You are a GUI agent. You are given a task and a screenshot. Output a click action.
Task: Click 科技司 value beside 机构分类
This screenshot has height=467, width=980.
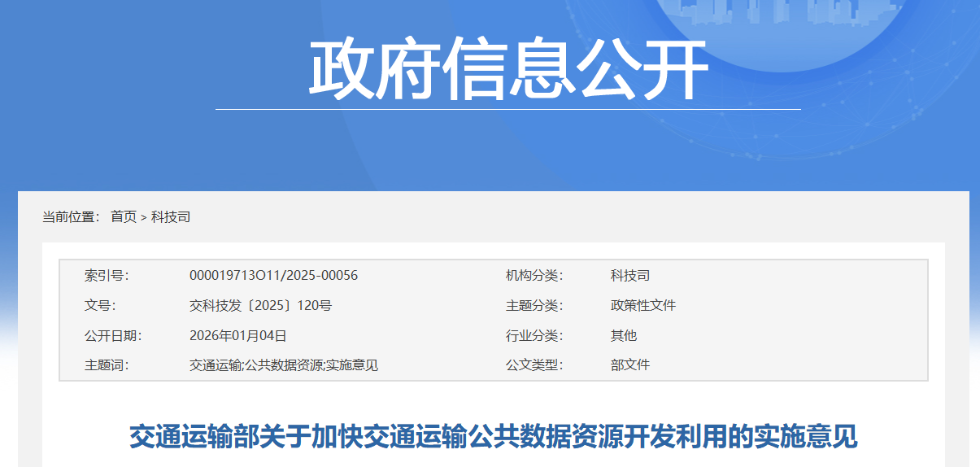pos(630,276)
